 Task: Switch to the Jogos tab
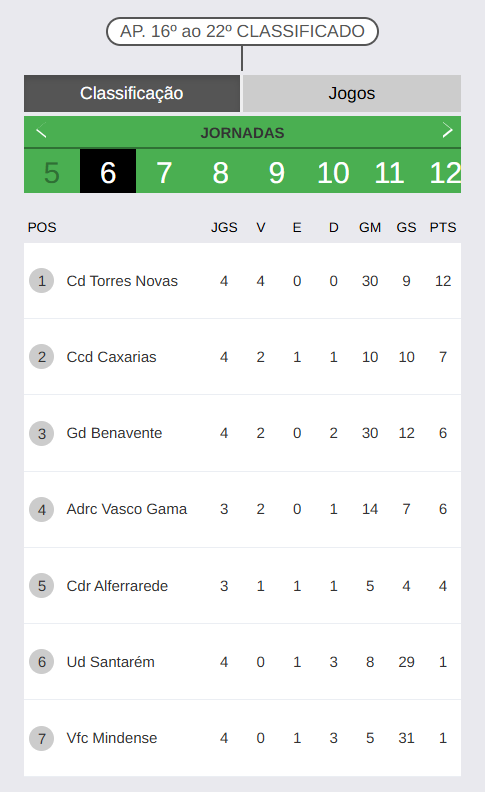[352, 93]
